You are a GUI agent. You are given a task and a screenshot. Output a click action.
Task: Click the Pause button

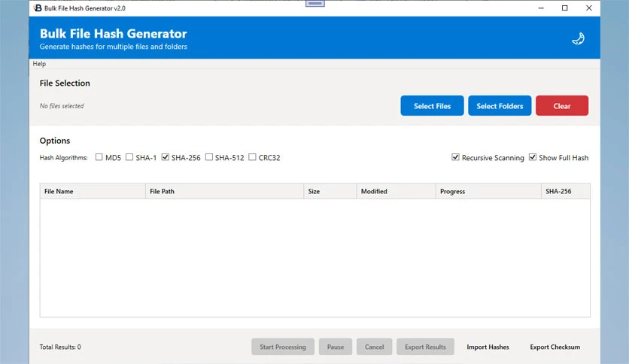[x=336, y=347]
